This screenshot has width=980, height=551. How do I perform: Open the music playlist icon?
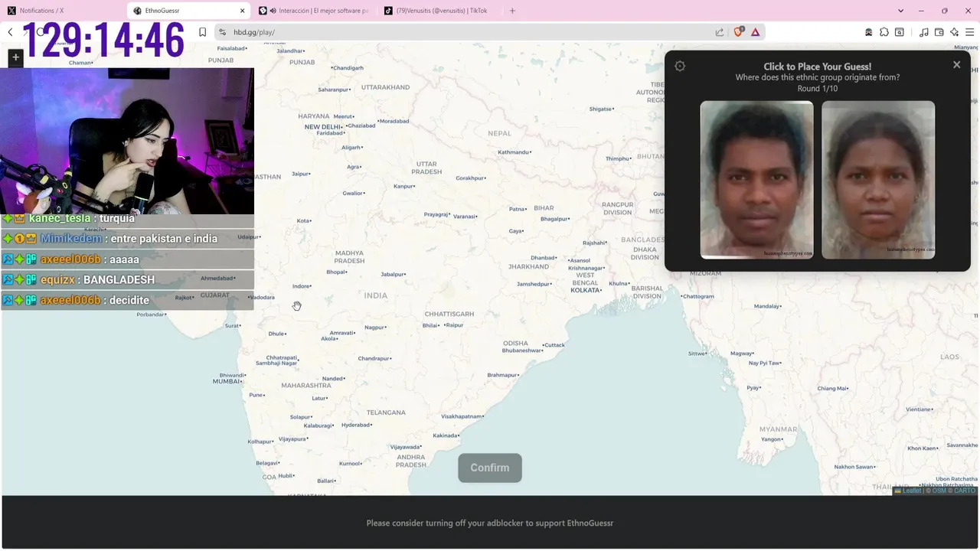(924, 32)
